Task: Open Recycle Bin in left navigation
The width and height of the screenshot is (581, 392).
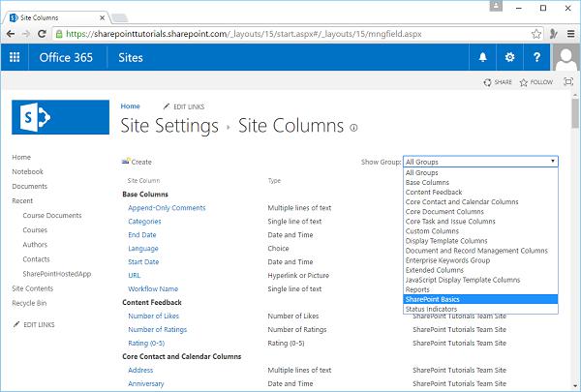Action: [x=29, y=303]
